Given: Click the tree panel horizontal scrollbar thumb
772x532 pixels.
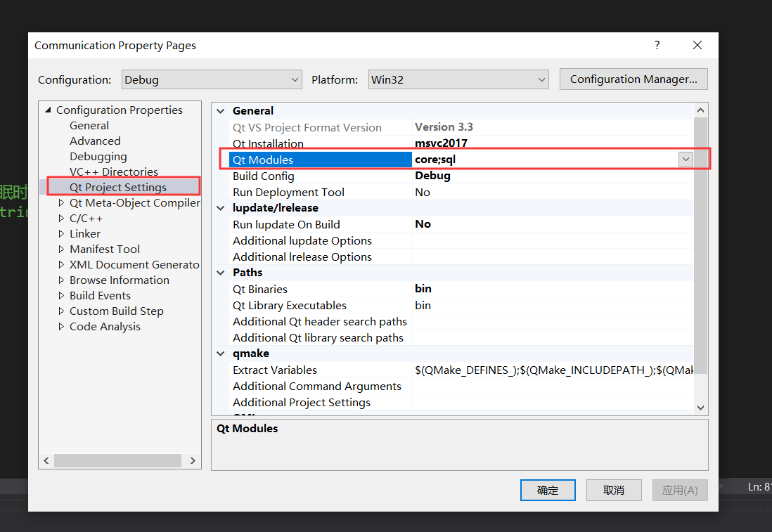Looking at the screenshot, I should coord(117,460).
